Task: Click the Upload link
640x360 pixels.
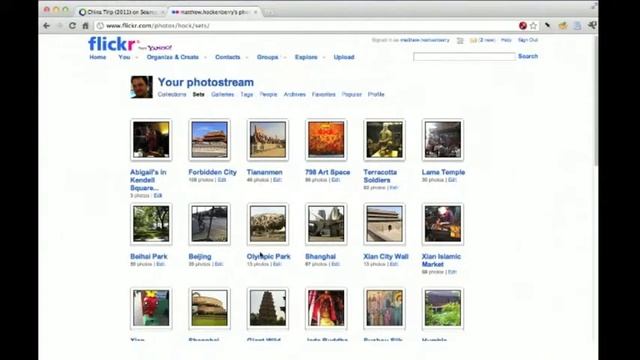Action: click(x=344, y=57)
